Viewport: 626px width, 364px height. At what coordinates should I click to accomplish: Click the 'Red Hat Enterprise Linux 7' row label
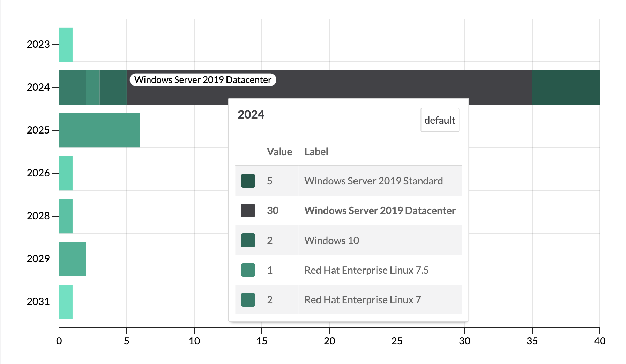363,299
